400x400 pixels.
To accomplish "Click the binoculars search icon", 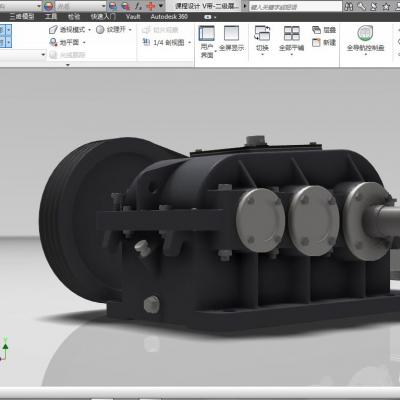I will point(348,6).
